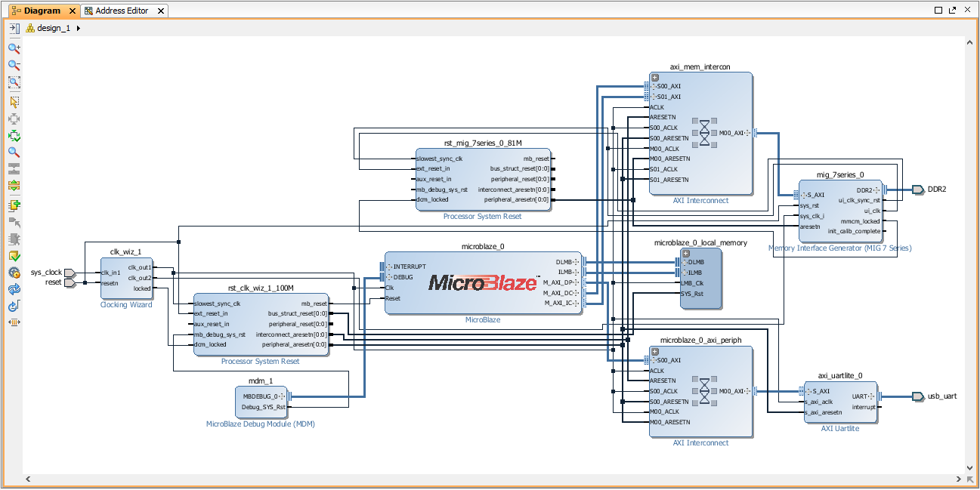Click the Debug_SYS_Rst pin on mdm_1
The width and height of the screenshot is (980, 490).
pos(264,407)
